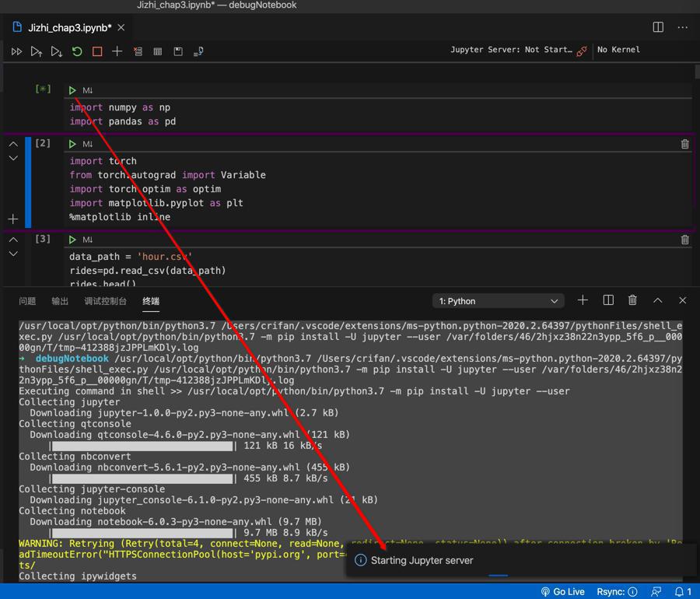
Task: Restart the IPython kernel
Action: [x=77, y=51]
